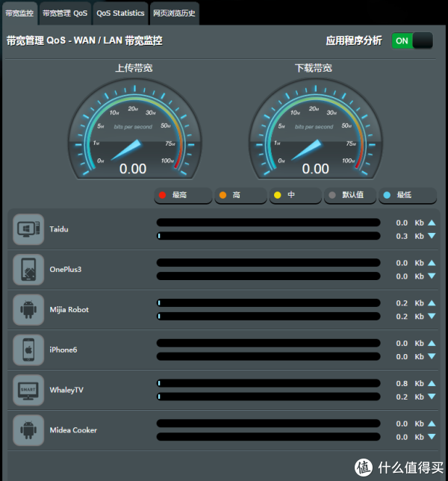Viewport: 448px width, 481px height.
Task: Click the Midea Cooker Android icon
Action: coord(28,430)
